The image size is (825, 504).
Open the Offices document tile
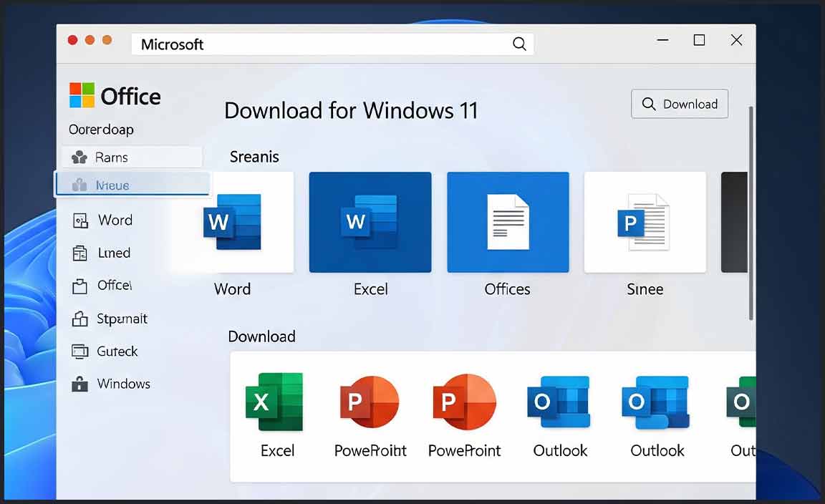click(508, 222)
